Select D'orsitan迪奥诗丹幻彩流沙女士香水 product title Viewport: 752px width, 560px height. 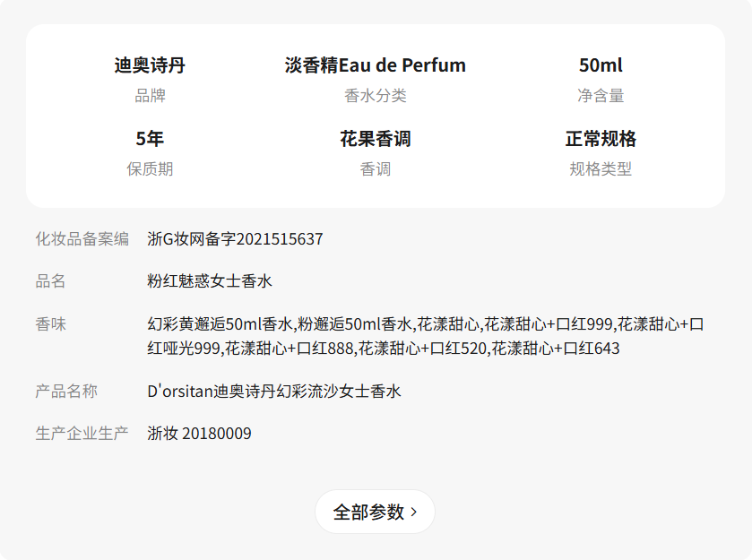pyautogui.click(x=274, y=392)
